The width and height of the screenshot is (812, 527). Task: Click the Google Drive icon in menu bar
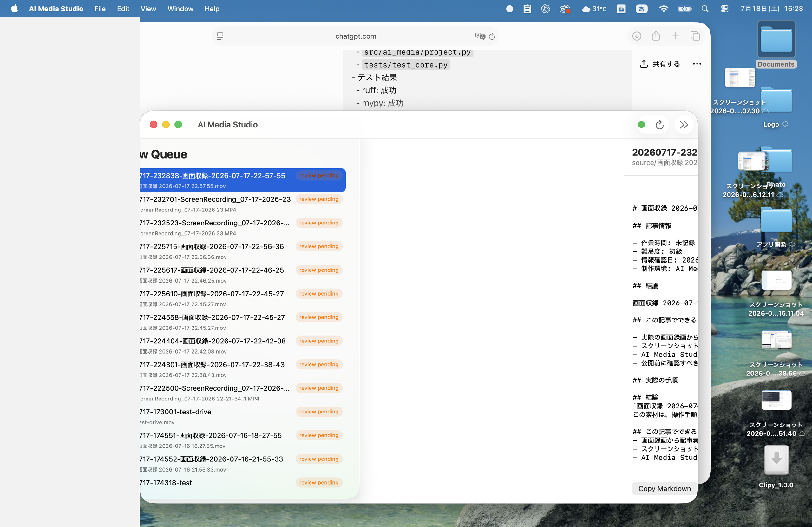click(621, 9)
